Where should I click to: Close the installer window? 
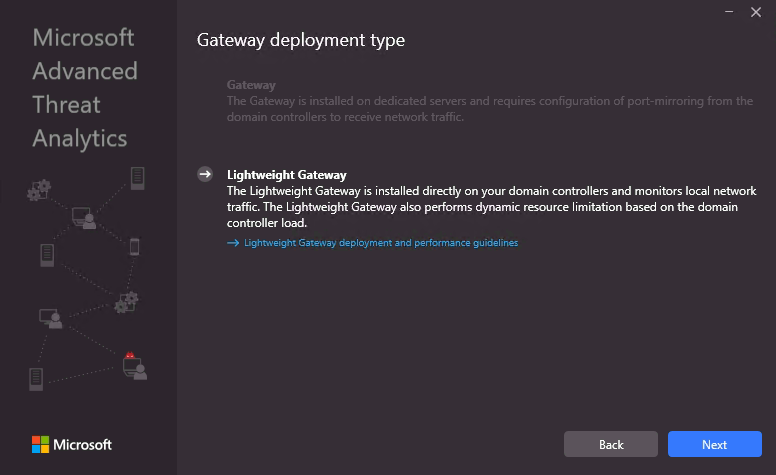point(756,12)
